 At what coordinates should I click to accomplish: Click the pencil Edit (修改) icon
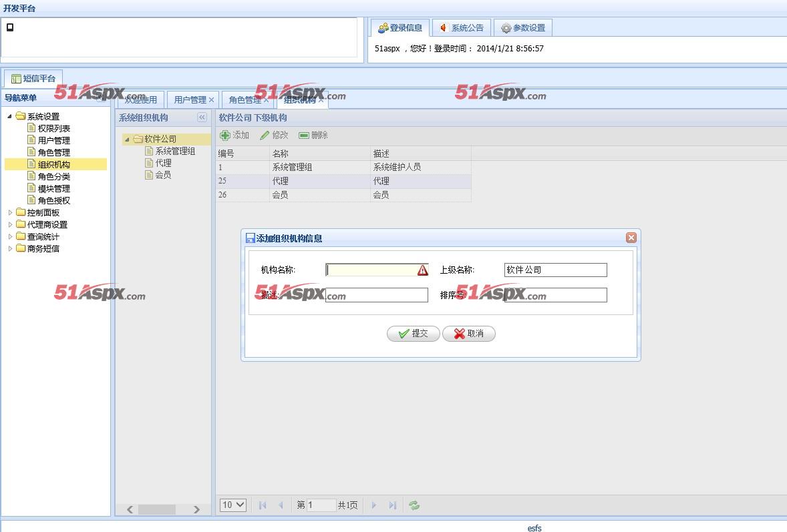point(265,136)
